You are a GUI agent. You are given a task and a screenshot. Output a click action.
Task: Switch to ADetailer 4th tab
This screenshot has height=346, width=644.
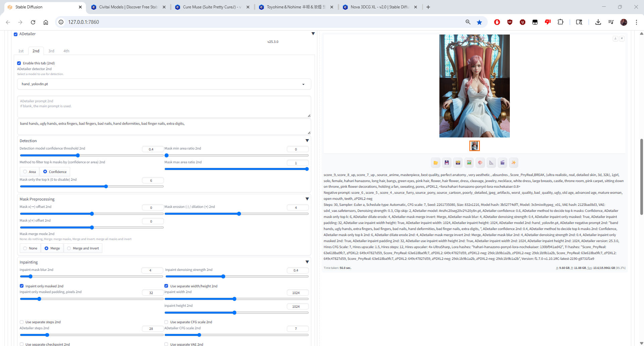click(x=66, y=51)
